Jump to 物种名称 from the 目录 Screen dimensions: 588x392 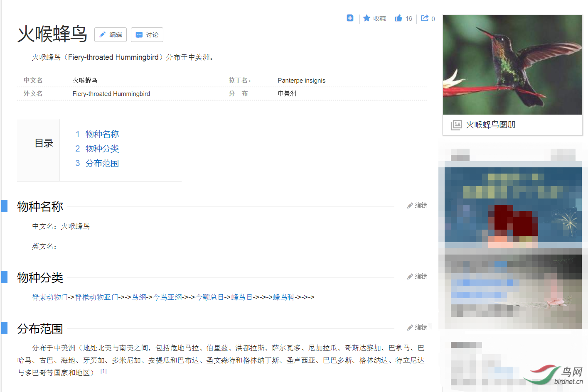pyautogui.click(x=102, y=134)
